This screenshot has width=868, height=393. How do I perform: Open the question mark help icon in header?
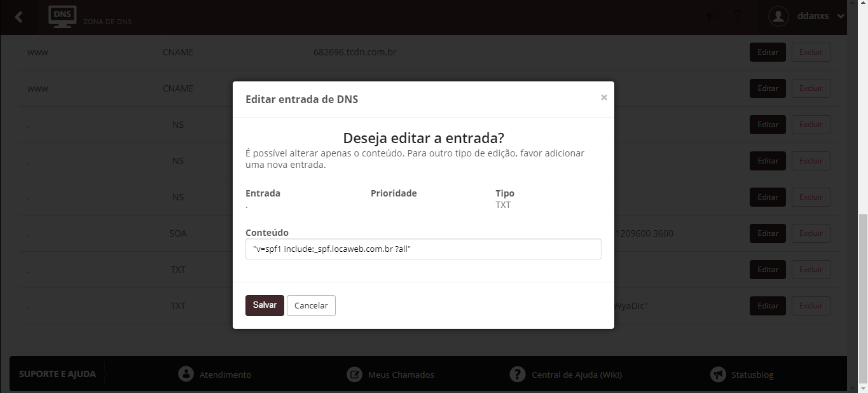click(x=738, y=17)
